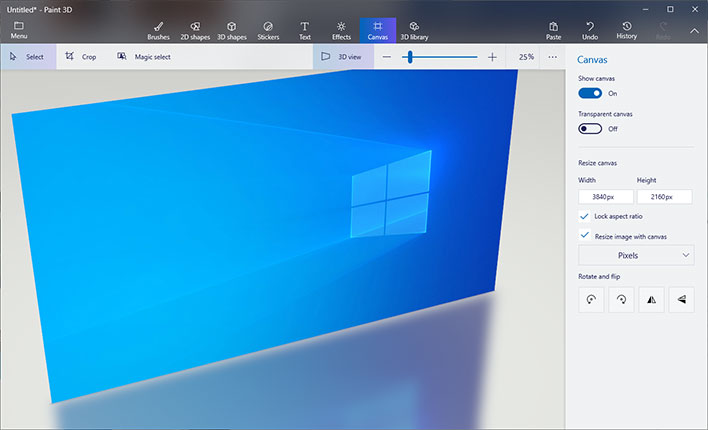Activate the Crop tool
Screen dimensions: 708x430
point(81,56)
